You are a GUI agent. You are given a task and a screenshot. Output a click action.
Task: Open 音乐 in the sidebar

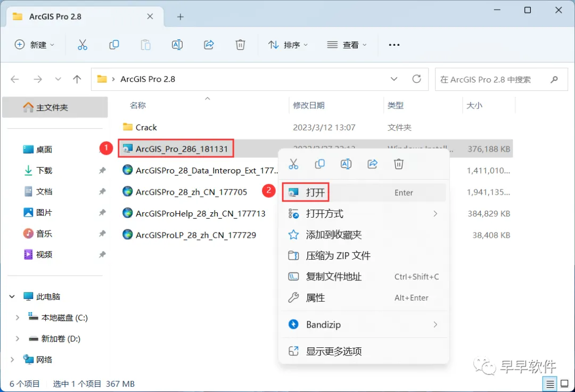pos(44,233)
